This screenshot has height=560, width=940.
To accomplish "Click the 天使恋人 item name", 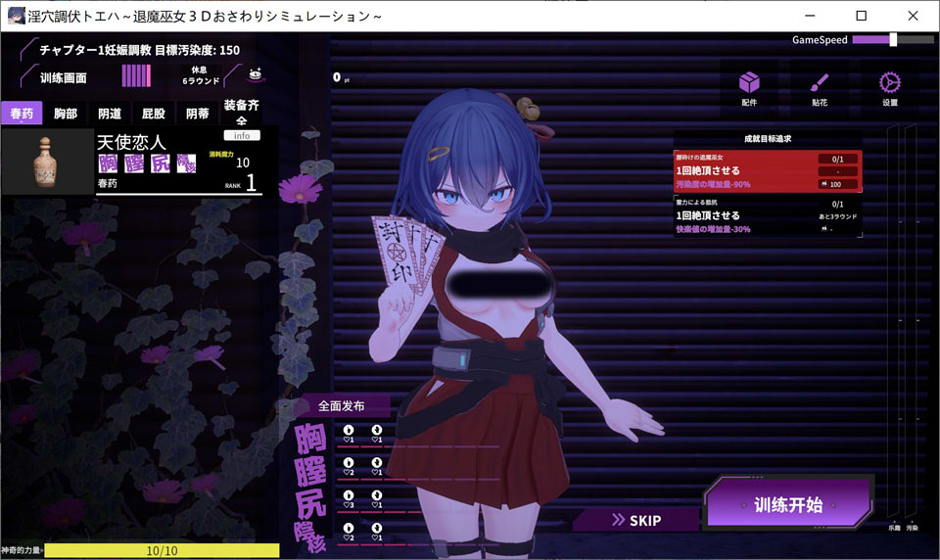I will coord(131,142).
